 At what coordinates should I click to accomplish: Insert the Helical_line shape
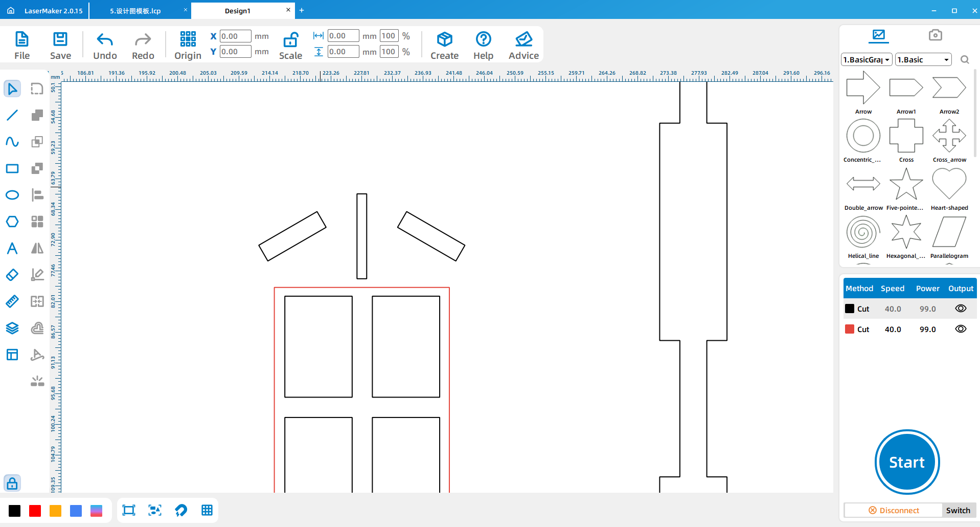[x=863, y=236]
